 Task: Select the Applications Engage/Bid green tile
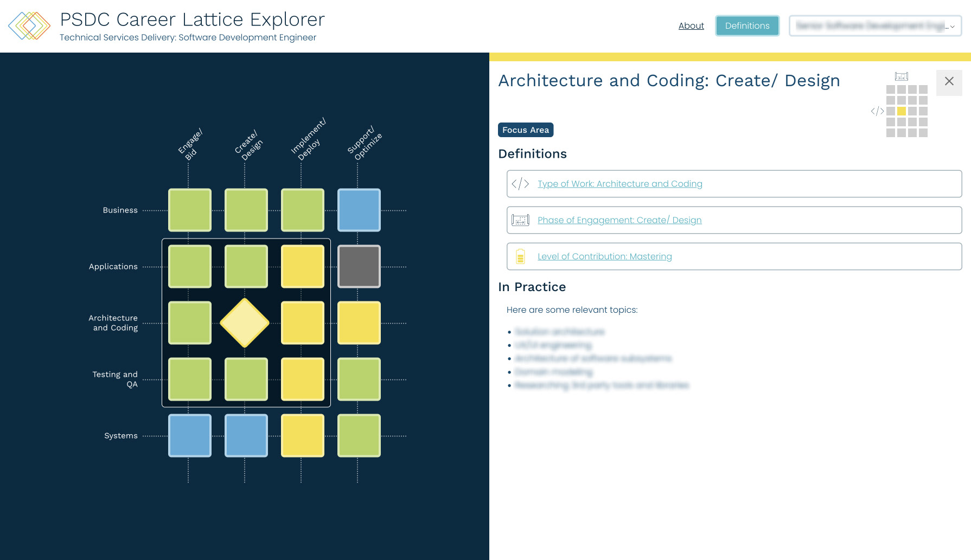[190, 267]
